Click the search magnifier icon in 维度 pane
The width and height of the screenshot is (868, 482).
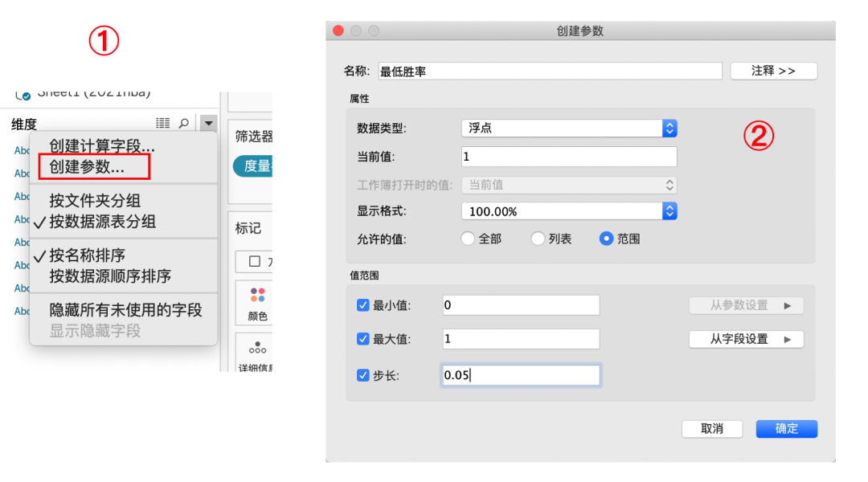[x=184, y=123]
